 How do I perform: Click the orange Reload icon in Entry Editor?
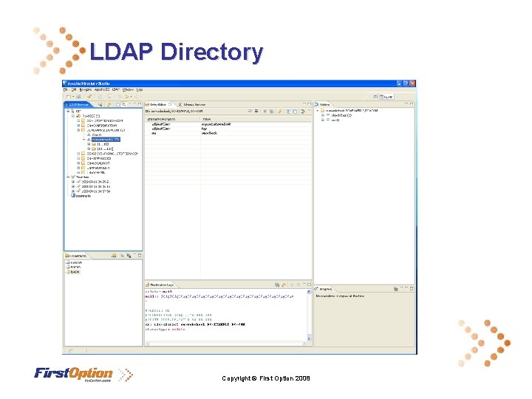pyautogui.click(x=280, y=112)
